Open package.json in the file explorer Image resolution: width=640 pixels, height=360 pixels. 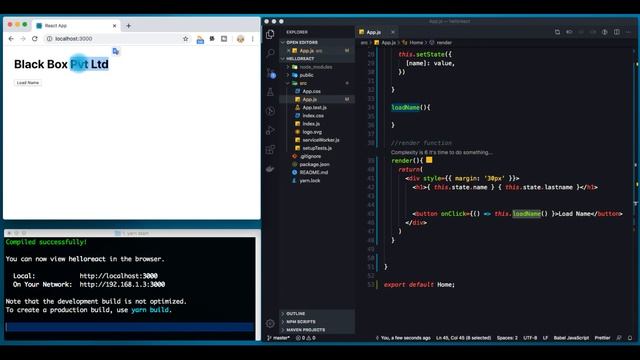click(x=317, y=164)
